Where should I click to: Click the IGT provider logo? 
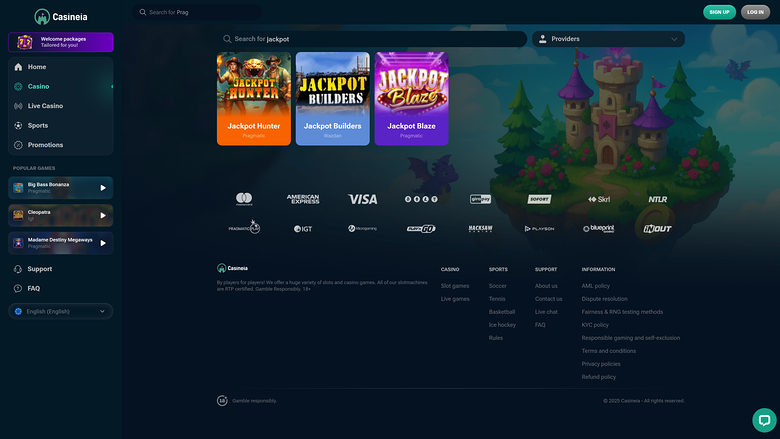303,229
